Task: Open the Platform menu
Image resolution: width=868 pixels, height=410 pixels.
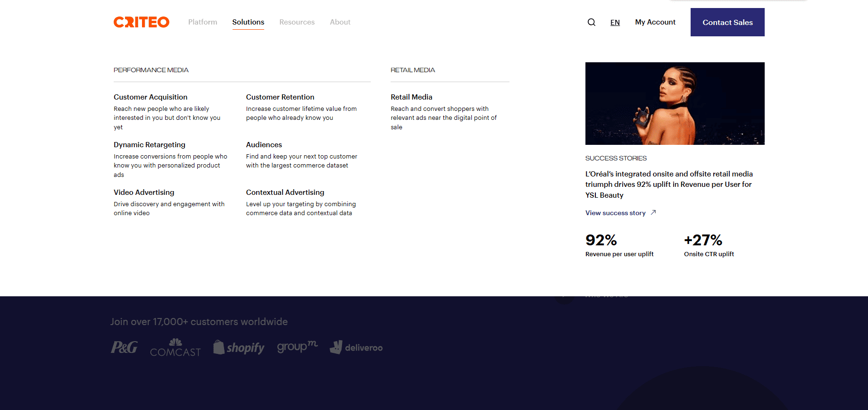Action: [202, 22]
